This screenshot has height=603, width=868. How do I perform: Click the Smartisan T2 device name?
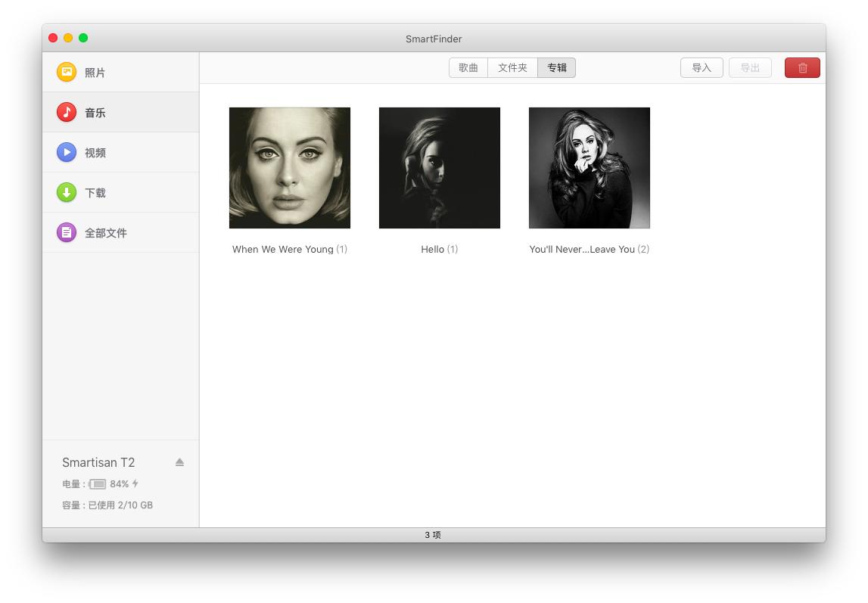click(x=98, y=462)
